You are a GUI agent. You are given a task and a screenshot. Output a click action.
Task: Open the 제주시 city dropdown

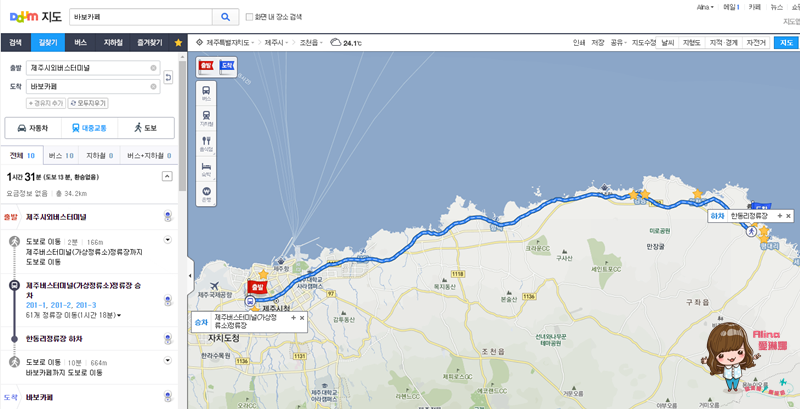pyautogui.click(x=277, y=43)
